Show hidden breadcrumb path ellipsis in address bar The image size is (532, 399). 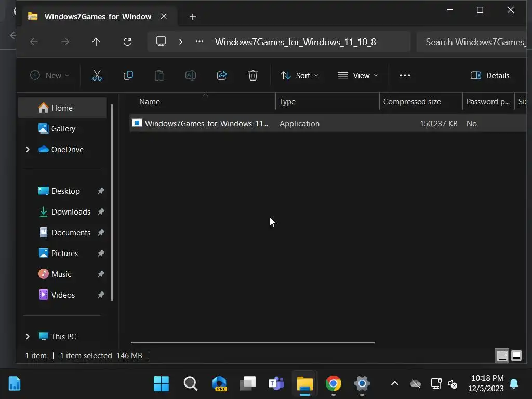(x=199, y=42)
